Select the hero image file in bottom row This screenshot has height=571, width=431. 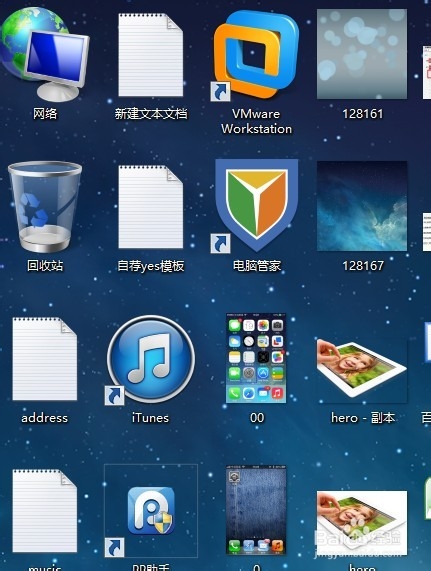point(362,523)
